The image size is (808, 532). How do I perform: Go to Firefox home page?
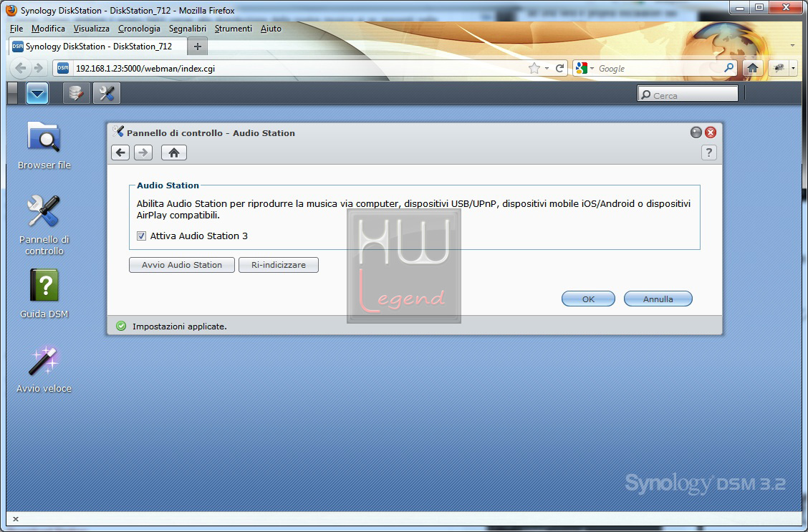pos(753,67)
